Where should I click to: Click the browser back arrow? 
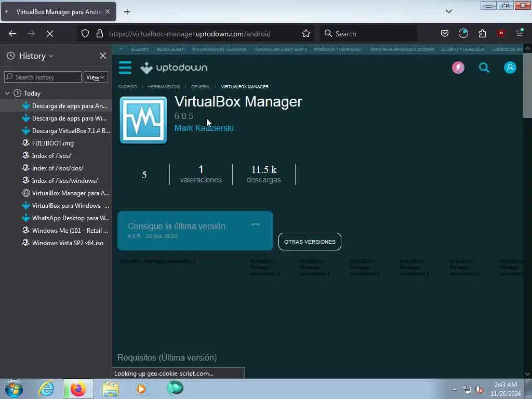click(x=12, y=34)
